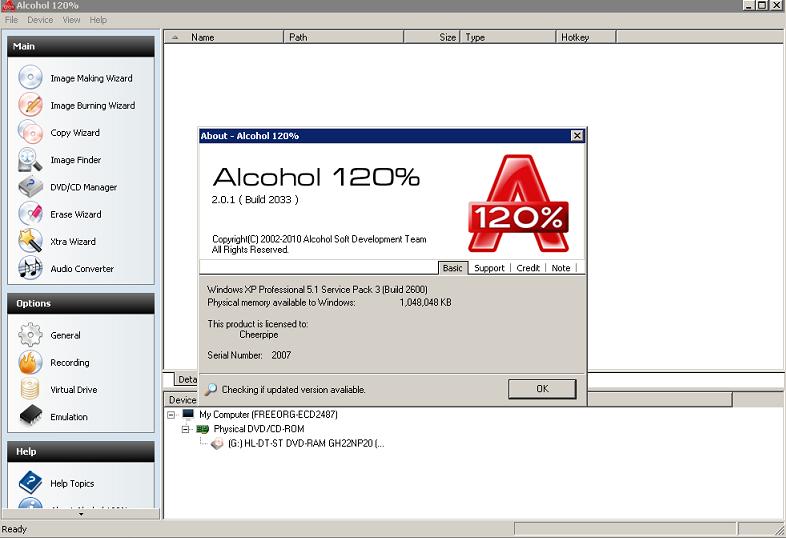Collapse the Options panel header

coord(81,303)
